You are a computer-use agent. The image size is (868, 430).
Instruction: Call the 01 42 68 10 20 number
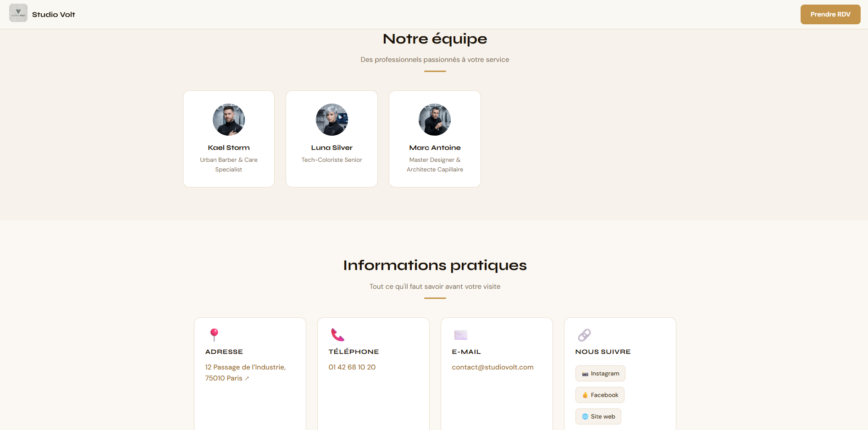coord(352,367)
